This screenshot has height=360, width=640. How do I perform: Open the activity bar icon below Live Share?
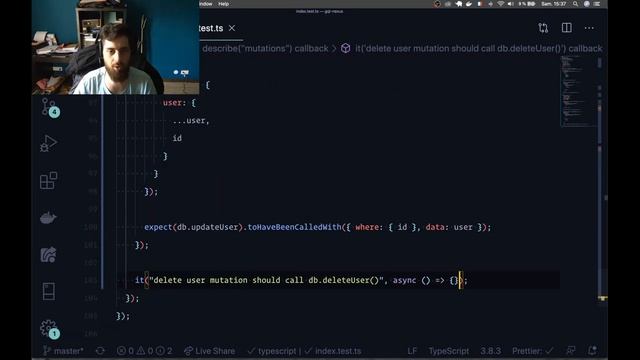coord(49,291)
